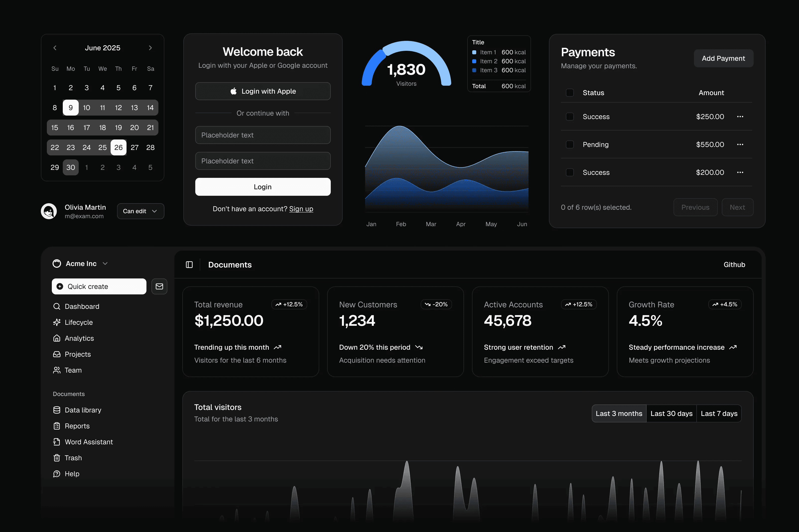The image size is (799, 532).
Task: Check the Pending payment row checkbox
Action: 570,144
